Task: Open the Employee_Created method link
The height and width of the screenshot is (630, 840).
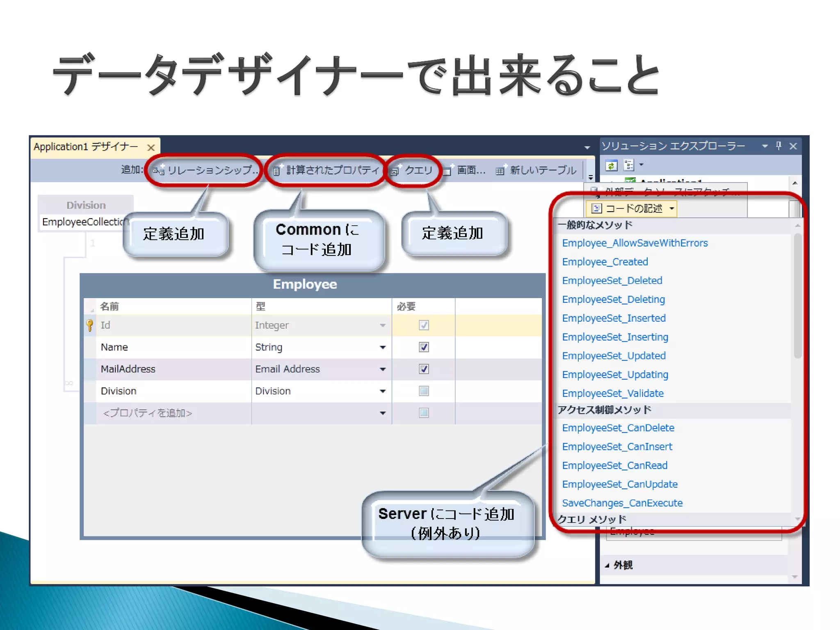Action: click(605, 262)
